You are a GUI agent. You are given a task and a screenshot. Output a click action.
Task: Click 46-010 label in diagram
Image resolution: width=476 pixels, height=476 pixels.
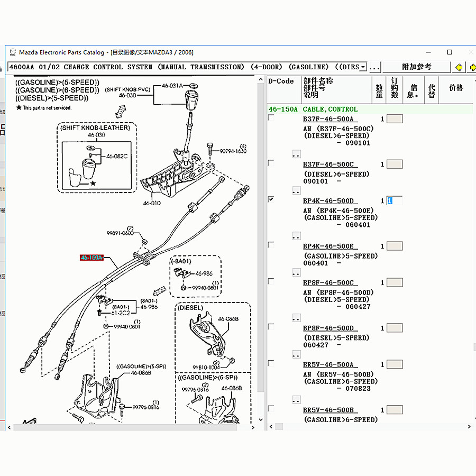pyautogui.click(x=152, y=203)
